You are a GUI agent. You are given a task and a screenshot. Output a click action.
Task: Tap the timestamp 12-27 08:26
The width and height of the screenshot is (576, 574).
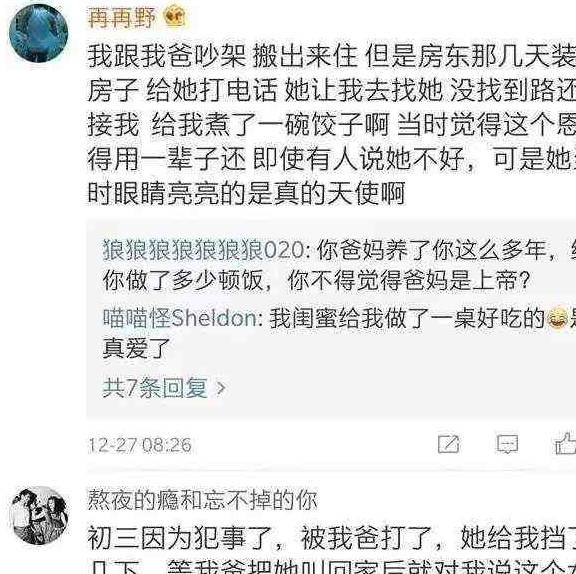pyautogui.click(x=140, y=445)
